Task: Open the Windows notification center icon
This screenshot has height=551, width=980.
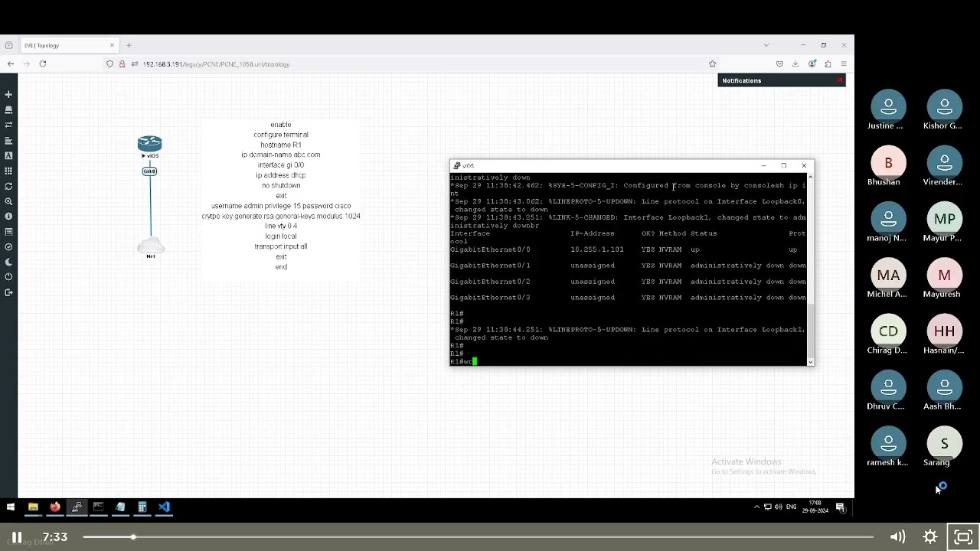Action: coord(841,507)
